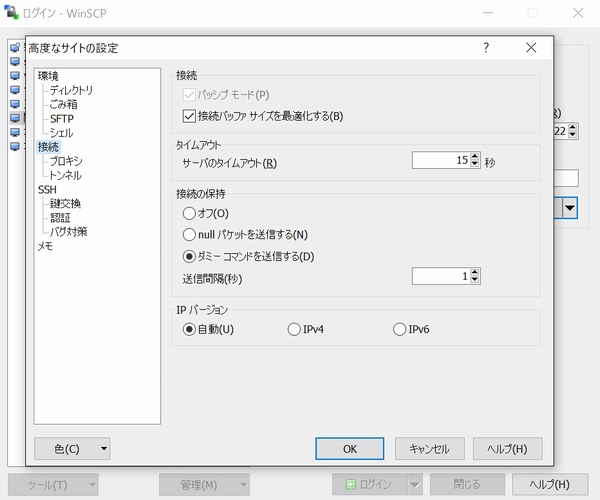The image size is (600, 500).
Task: Open the 認証 settings page
Action: [x=60, y=218]
